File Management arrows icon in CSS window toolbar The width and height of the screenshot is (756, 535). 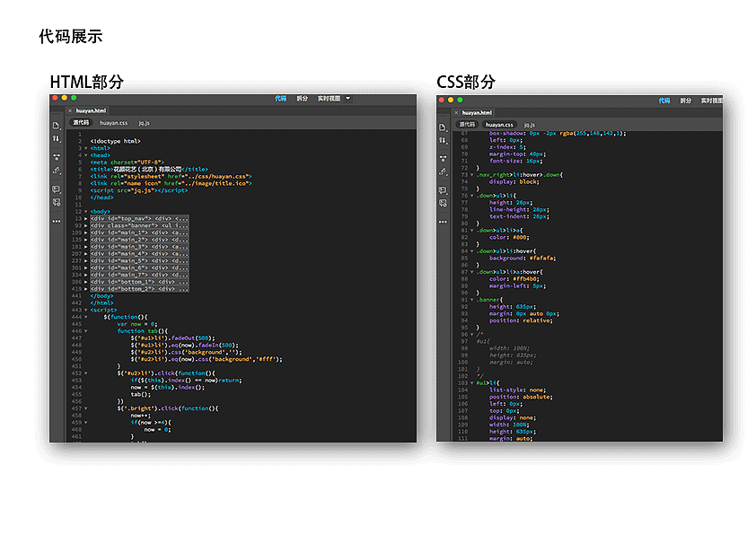[x=443, y=140]
